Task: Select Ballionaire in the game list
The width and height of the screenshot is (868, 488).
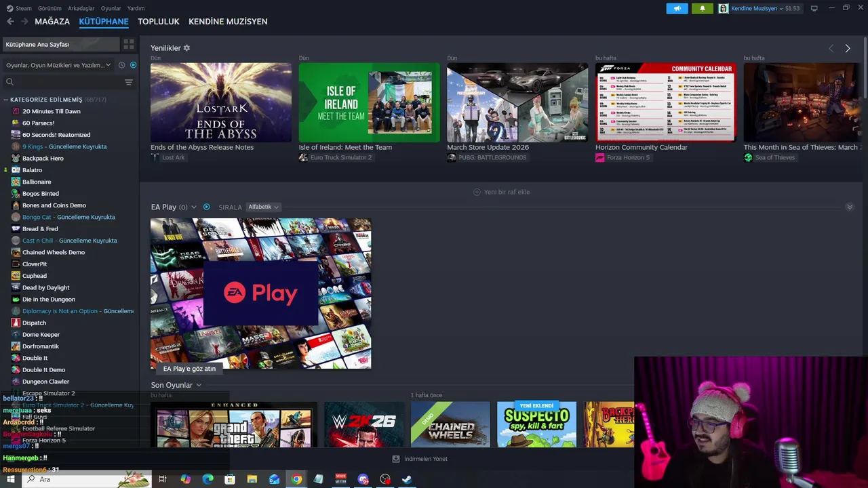Action: click(x=37, y=182)
